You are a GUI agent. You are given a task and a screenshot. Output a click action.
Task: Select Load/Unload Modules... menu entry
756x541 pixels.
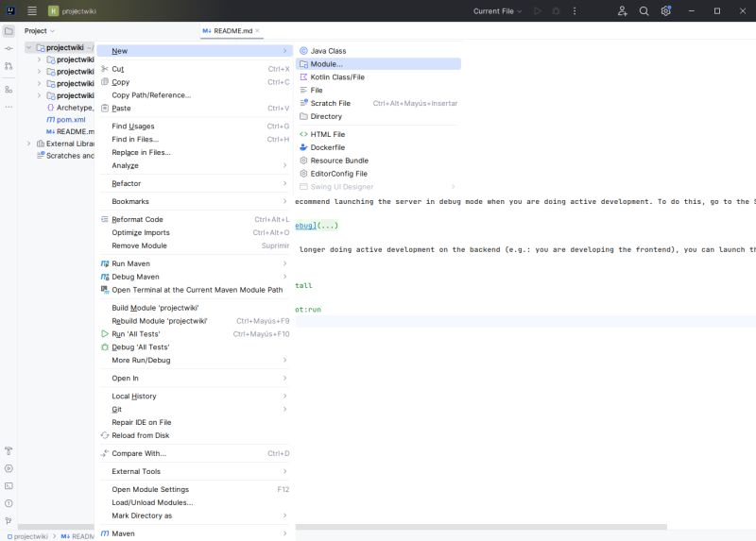(195, 502)
